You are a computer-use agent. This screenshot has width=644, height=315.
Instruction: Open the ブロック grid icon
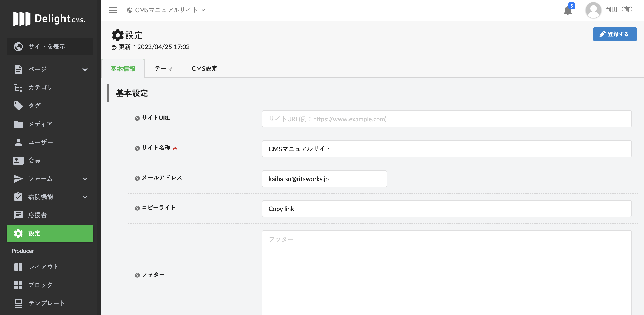pyautogui.click(x=18, y=285)
